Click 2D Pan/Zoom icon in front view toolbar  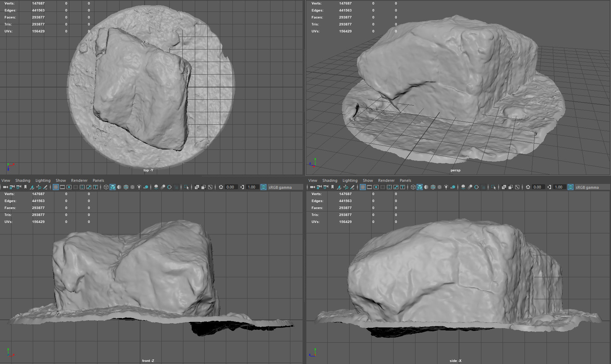click(39, 187)
